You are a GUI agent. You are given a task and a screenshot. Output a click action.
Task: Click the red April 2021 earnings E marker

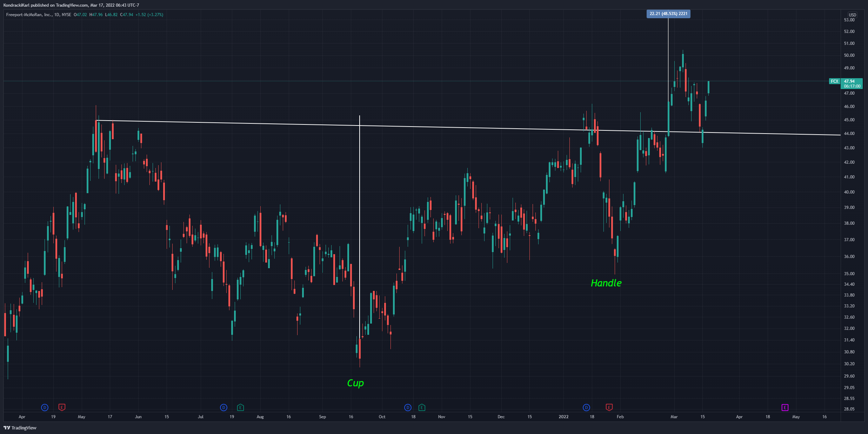[62, 407]
